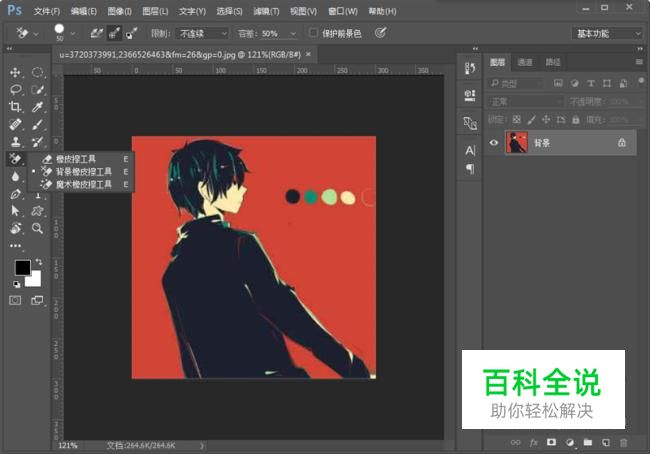Select the Move tool

coord(15,73)
